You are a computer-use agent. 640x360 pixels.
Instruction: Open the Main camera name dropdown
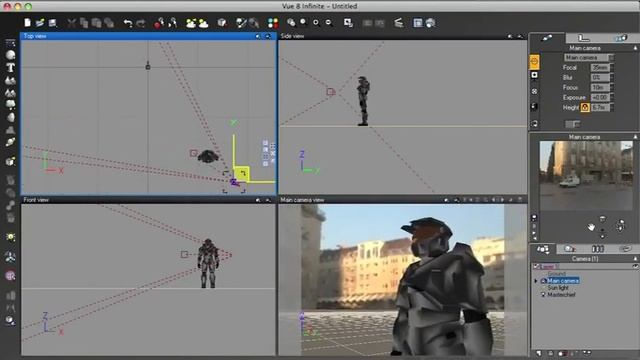(x=611, y=58)
